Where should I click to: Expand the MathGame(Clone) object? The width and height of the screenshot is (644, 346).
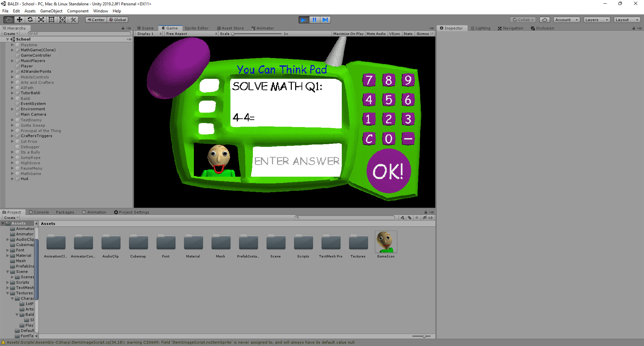[12, 50]
